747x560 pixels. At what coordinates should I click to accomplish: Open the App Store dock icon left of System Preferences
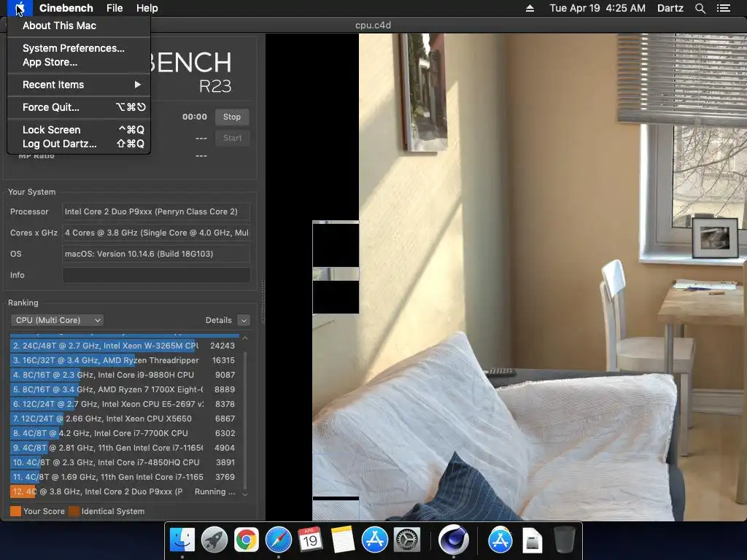coord(374,540)
